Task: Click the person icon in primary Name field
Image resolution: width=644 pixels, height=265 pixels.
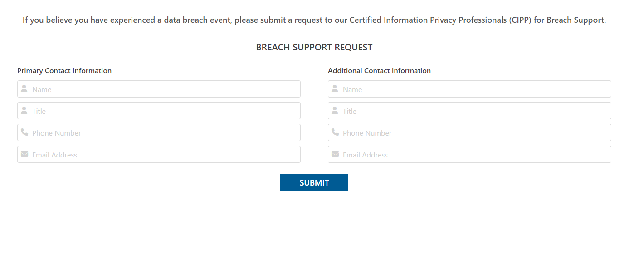Action: tap(24, 89)
